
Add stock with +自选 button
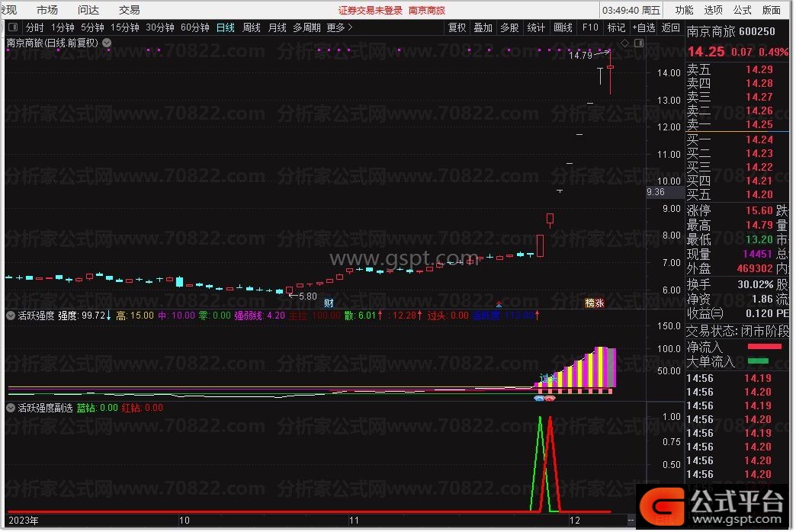click(644, 27)
